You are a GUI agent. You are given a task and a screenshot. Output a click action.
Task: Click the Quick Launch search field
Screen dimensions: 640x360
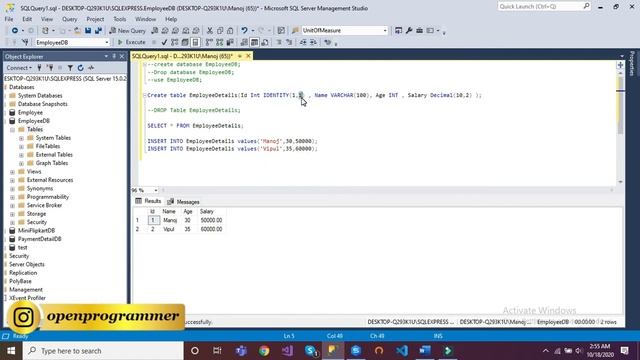tap(544, 7)
